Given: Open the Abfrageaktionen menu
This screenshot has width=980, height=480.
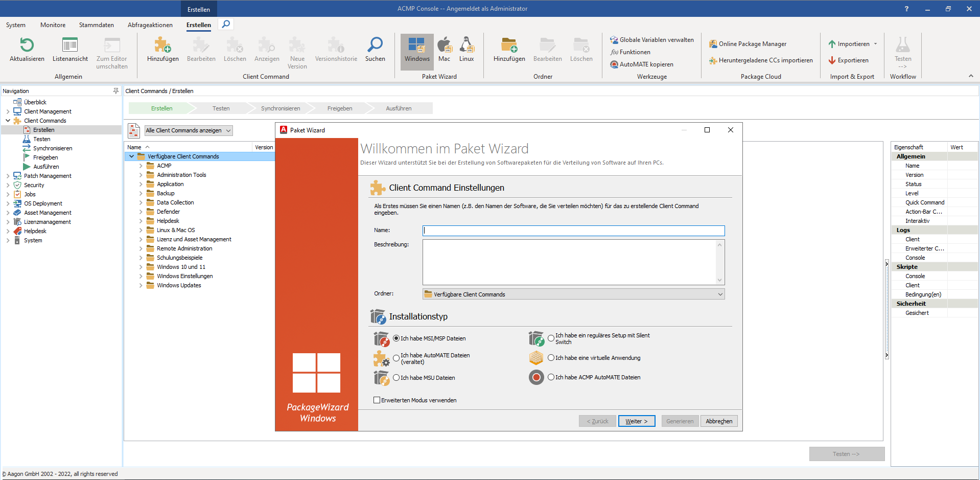Looking at the screenshot, I should pyautogui.click(x=150, y=25).
